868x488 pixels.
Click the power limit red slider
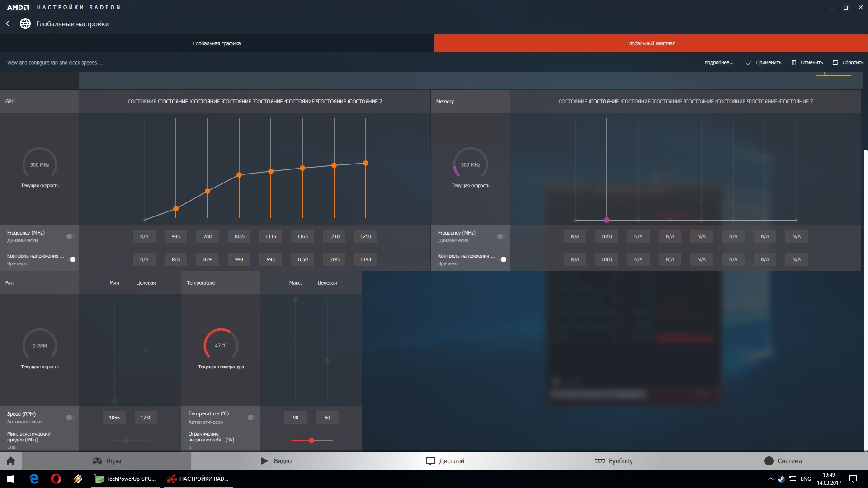click(x=311, y=440)
